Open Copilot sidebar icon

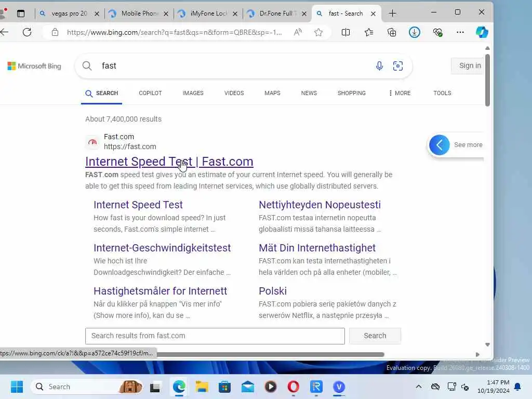(x=482, y=32)
